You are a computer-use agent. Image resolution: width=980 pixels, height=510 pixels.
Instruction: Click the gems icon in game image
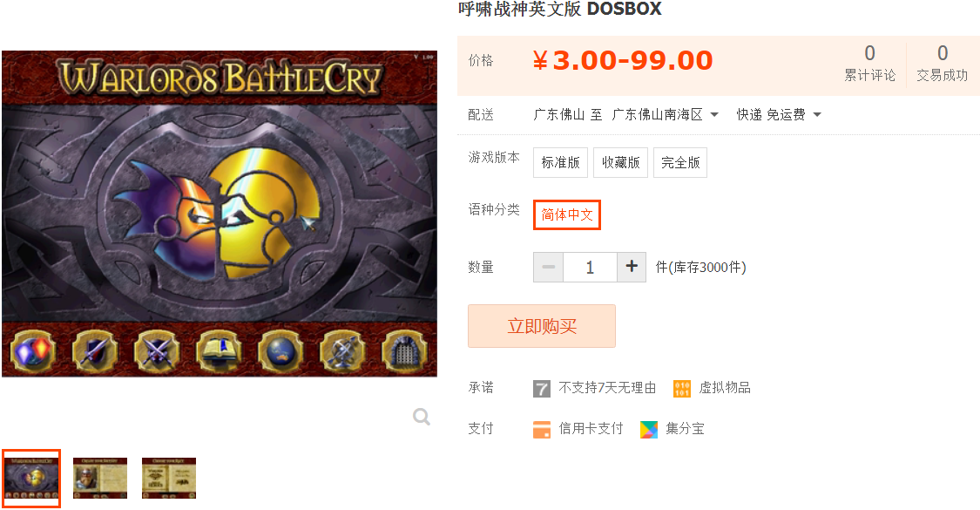tap(33, 351)
